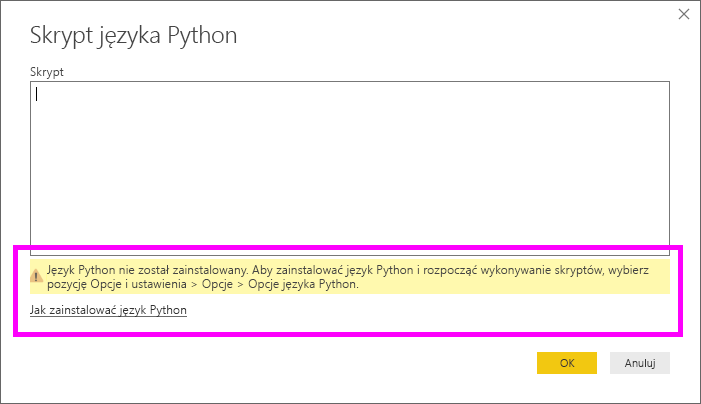Click the warning triangle icon

[x=36, y=277]
